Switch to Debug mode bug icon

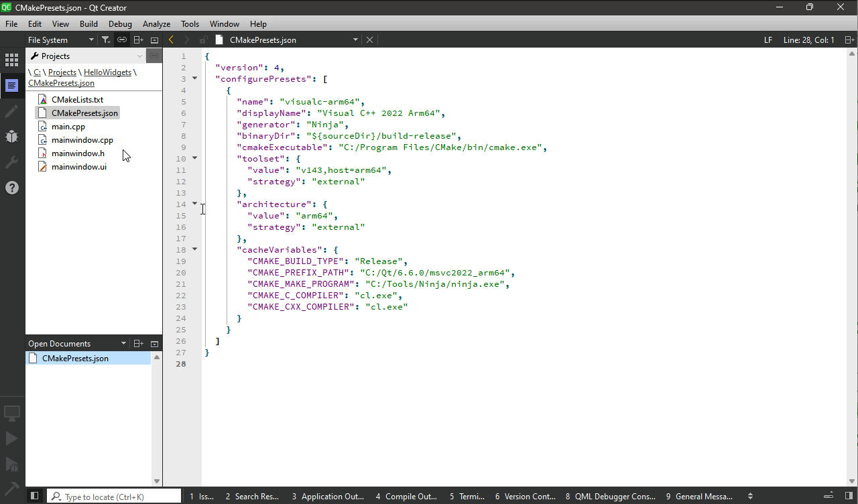[x=11, y=137]
